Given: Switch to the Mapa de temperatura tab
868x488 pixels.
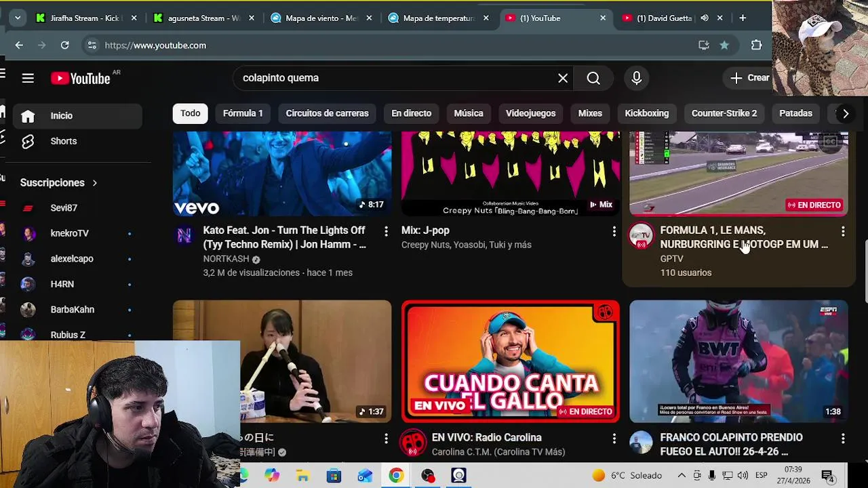Looking at the screenshot, I should coord(439,18).
